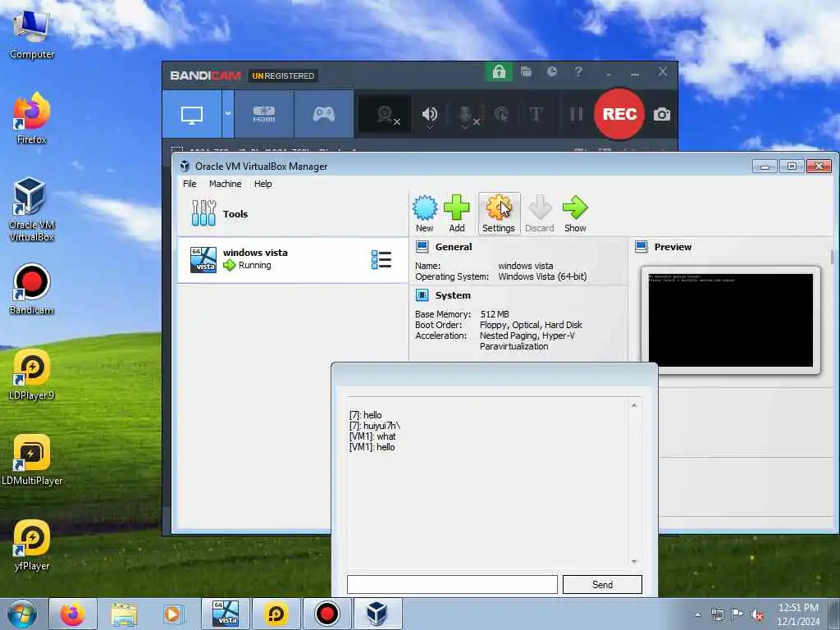This screenshot has width=840, height=630.
Task: Focus the chat message input field
Action: click(x=452, y=584)
